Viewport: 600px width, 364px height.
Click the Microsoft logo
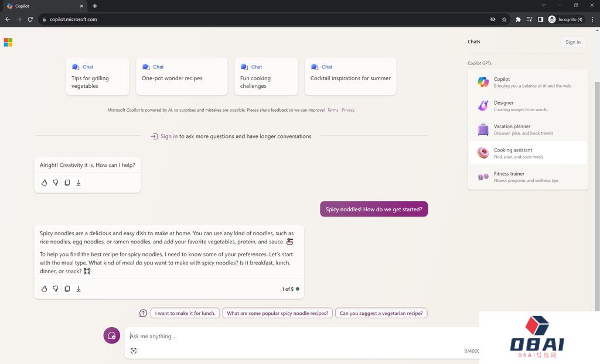tap(8, 42)
